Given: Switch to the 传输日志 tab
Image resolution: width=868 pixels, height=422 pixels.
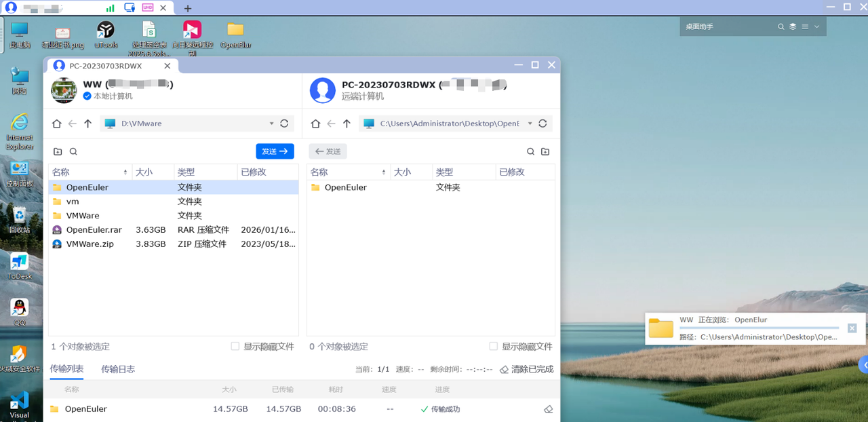Looking at the screenshot, I should 118,369.
